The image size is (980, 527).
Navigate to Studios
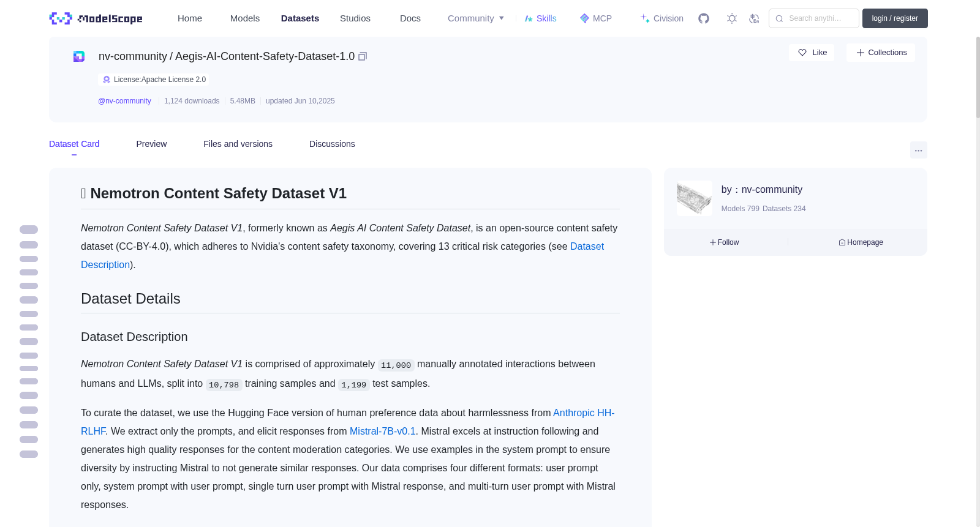(x=355, y=18)
